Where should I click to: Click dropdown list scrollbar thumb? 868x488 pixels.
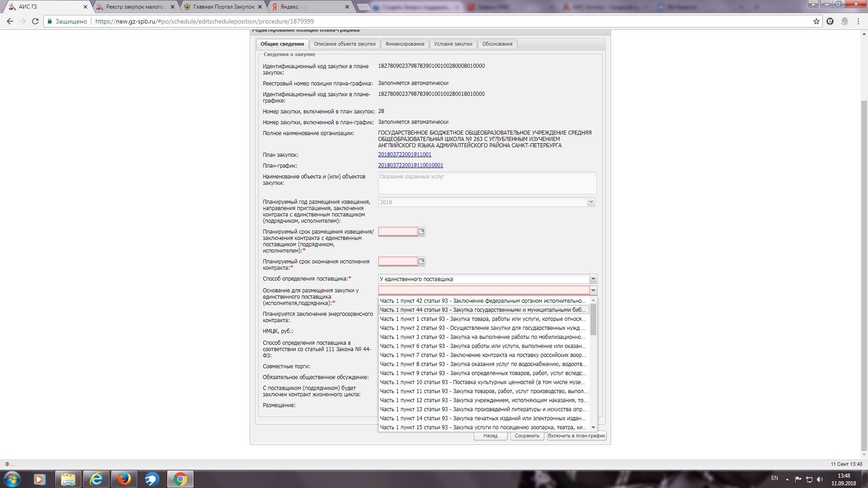click(593, 319)
